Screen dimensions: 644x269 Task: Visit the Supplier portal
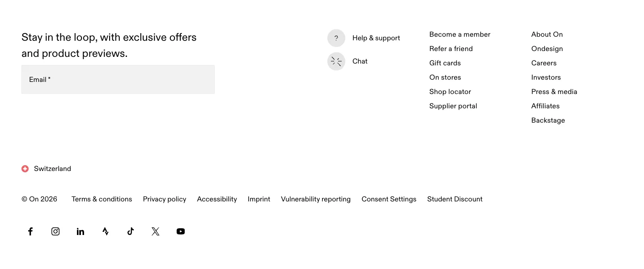[x=453, y=106]
